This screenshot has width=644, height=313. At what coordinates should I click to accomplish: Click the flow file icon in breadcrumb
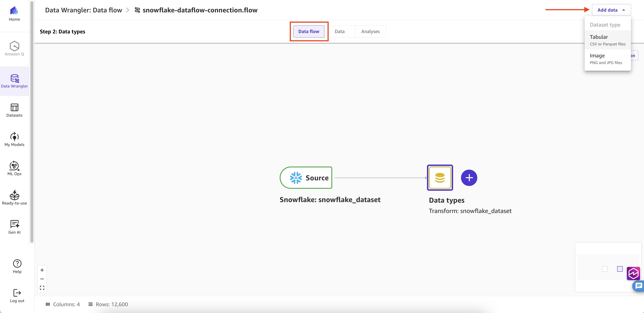point(137,10)
